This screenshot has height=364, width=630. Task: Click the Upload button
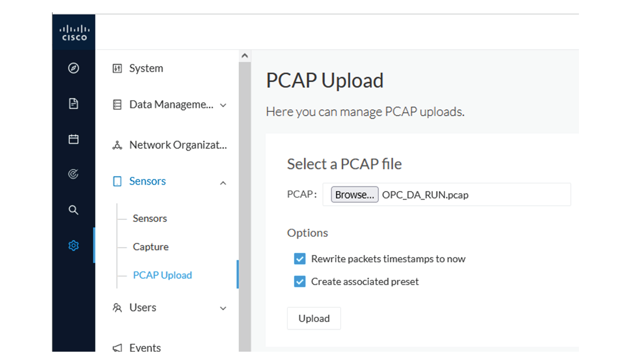click(314, 318)
